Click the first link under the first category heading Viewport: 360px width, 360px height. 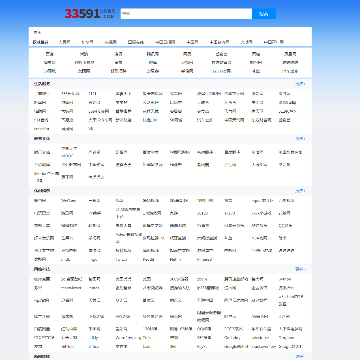tap(42, 94)
